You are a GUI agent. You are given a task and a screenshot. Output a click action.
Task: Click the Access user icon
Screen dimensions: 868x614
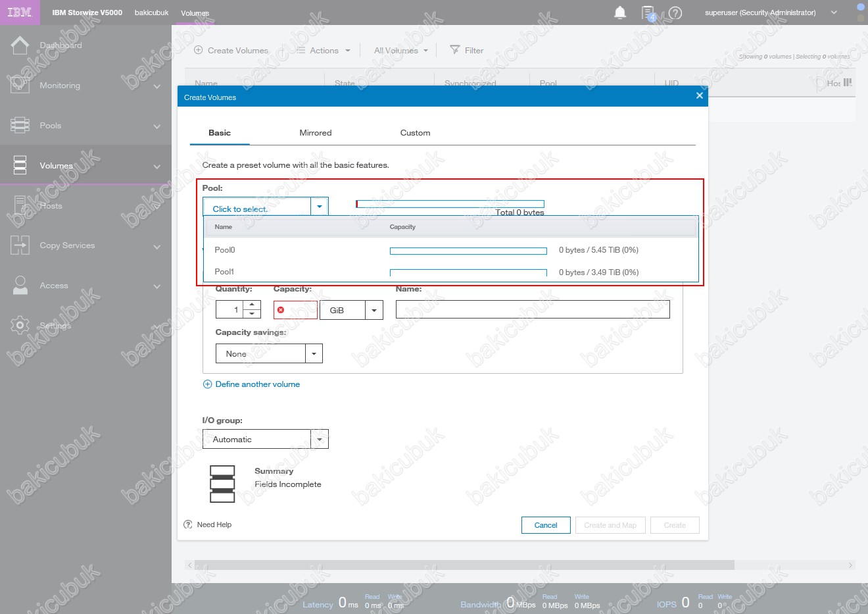[20, 286]
